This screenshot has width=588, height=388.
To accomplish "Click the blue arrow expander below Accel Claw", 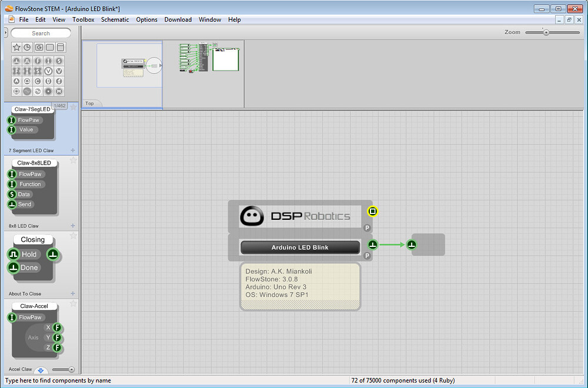I will click(41, 370).
